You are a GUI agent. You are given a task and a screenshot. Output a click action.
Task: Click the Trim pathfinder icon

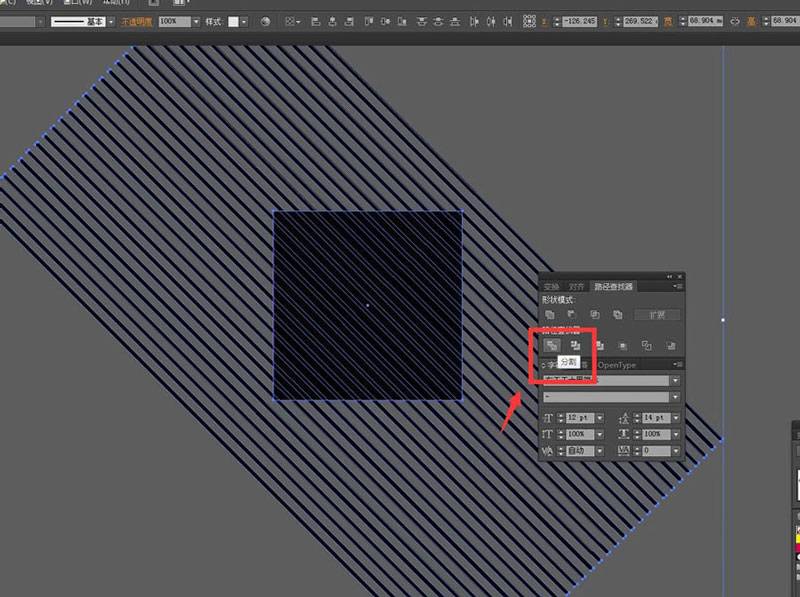pos(575,345)
